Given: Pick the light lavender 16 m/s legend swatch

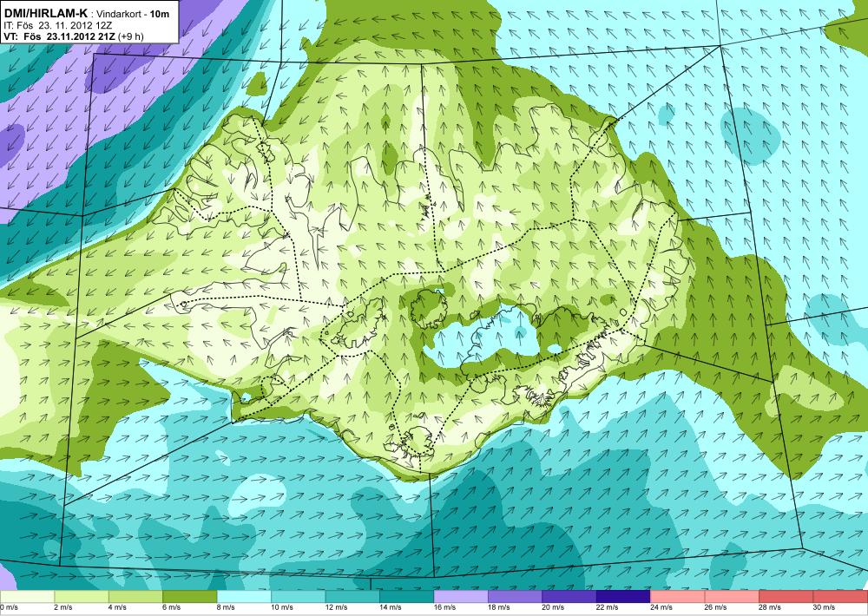Looking at the screenshot, I should click(461, 597).
